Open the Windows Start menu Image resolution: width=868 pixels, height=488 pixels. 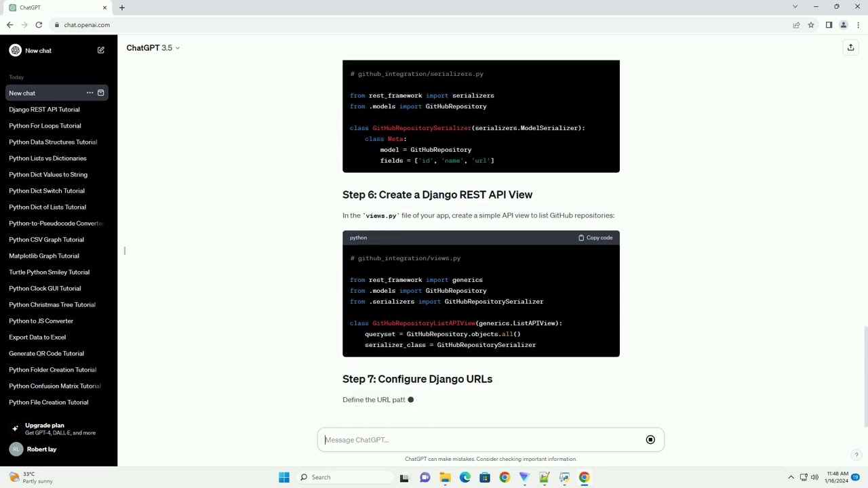pyautogui.click(x=284, y=477)
